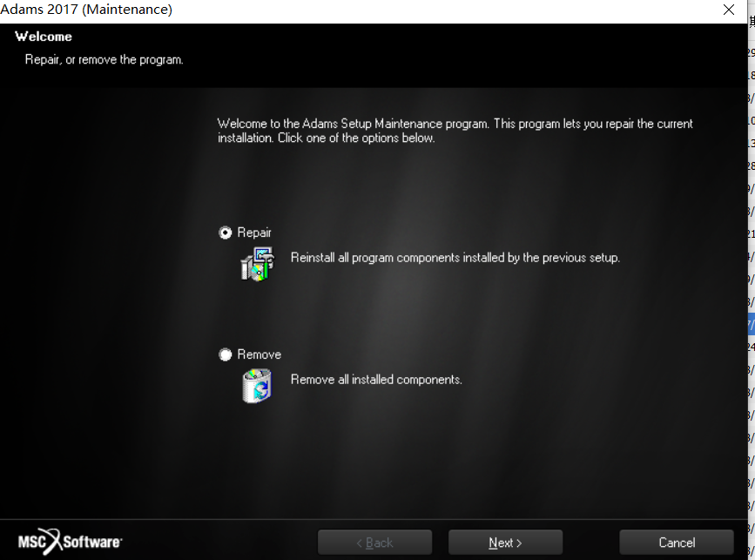755x560 pixels.
Task: Select the Repair radio button
Action: (226, 233)
